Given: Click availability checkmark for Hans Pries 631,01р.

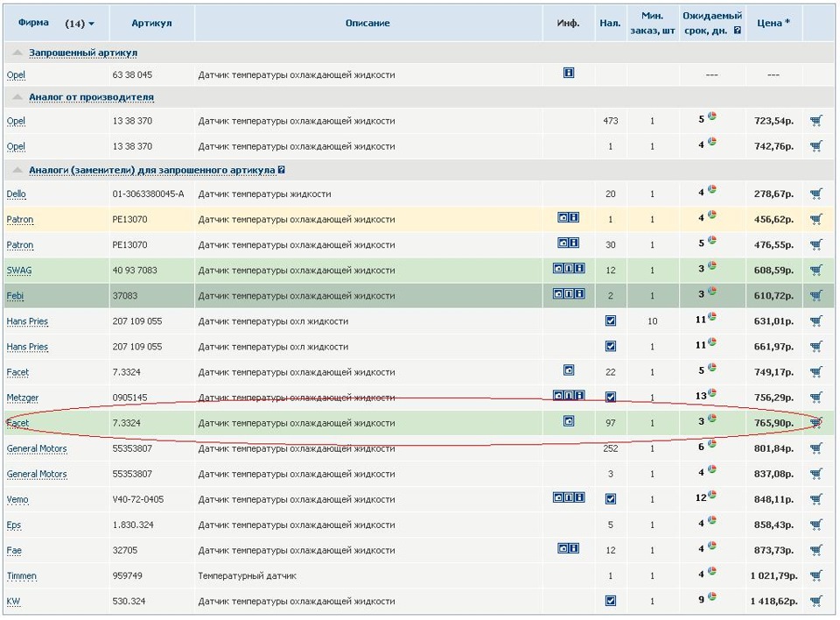Looking at the screenshot, I should click(611, 321).
